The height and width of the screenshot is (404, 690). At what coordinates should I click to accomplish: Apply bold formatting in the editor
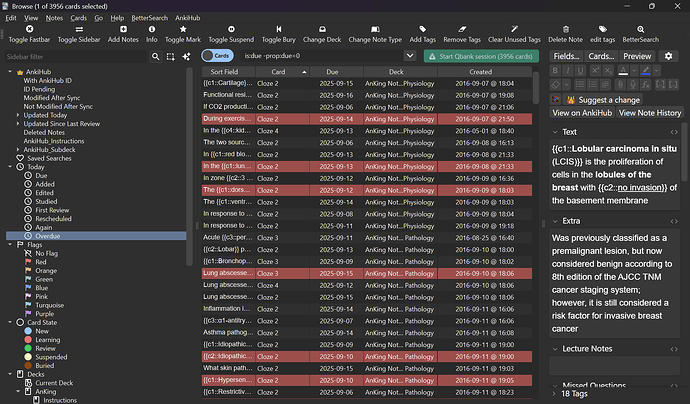[556, 71]
